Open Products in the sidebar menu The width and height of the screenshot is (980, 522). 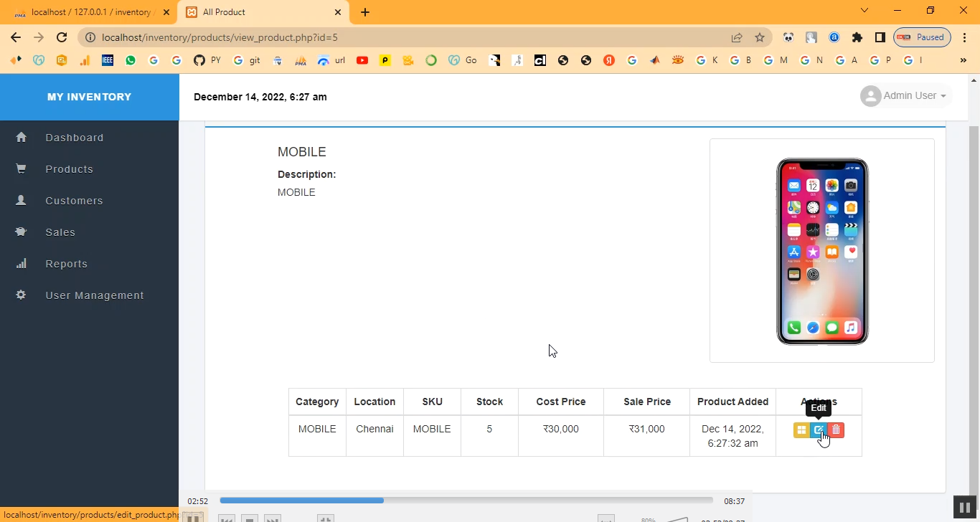(x=69, y=169)
